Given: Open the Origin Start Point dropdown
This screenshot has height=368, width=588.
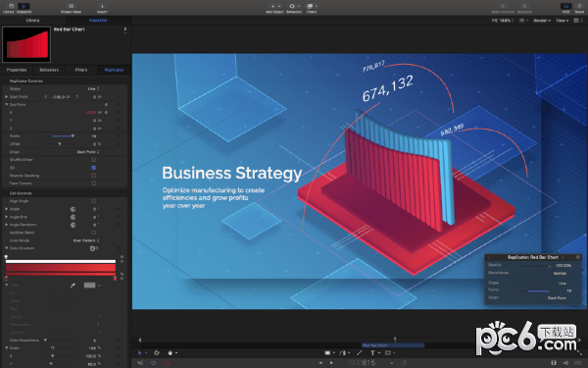Looking at the screenshot, I should click(x=88, y=152).
